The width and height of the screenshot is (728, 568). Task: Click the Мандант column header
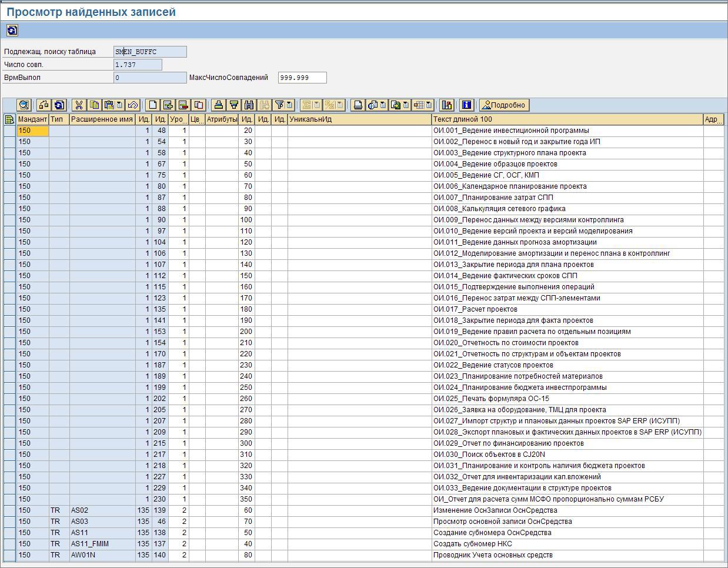click(32, 119)
